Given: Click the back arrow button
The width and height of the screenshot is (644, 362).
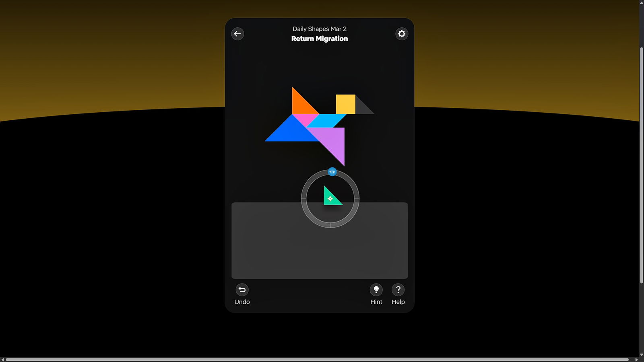Looking at the screenshot, I should click(x=237, y=34).
